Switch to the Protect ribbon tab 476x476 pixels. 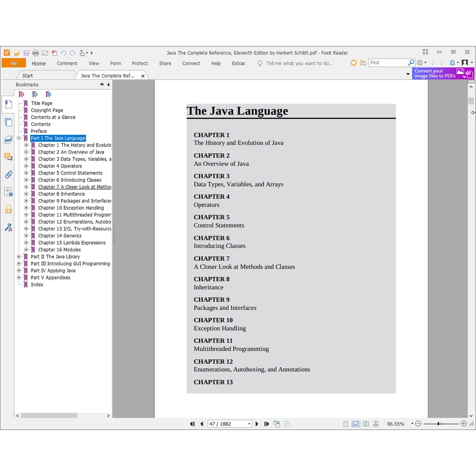(140, 63)
